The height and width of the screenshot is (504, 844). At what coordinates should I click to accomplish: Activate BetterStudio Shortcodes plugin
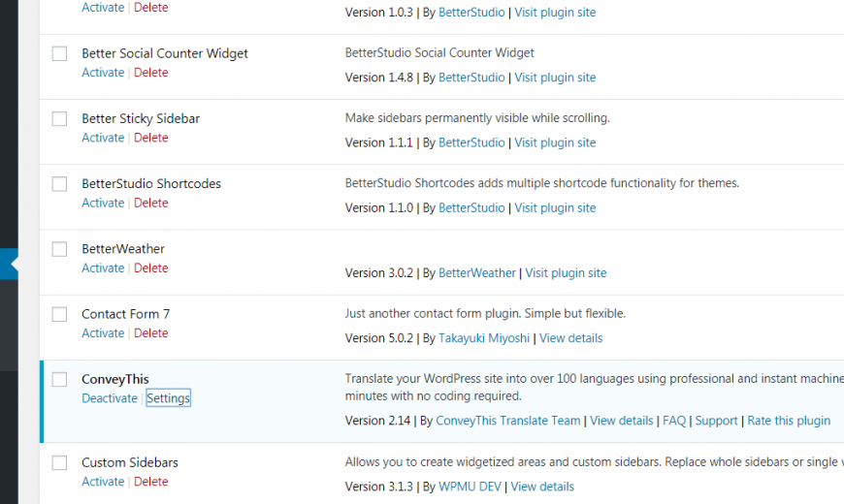(x=103, y=203)
